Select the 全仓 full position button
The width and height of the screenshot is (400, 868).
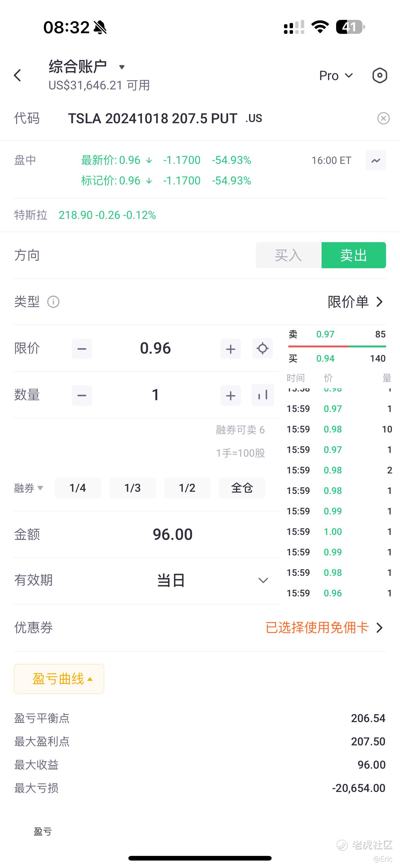[x=242, y=488]
